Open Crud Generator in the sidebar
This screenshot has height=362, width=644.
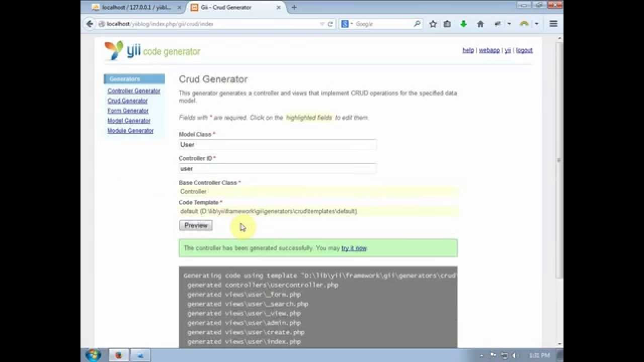pyautogui.click(x=127, y=101)
